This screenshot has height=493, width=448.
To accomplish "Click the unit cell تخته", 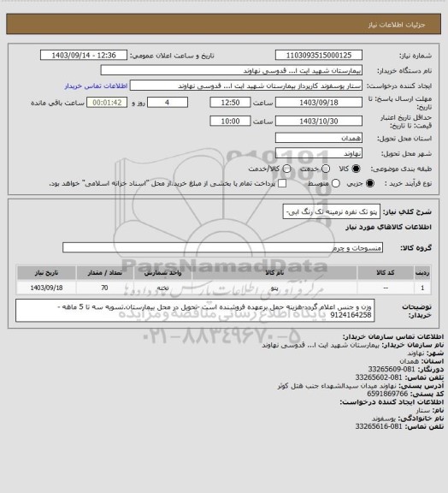I will click(x=162, y=288).
